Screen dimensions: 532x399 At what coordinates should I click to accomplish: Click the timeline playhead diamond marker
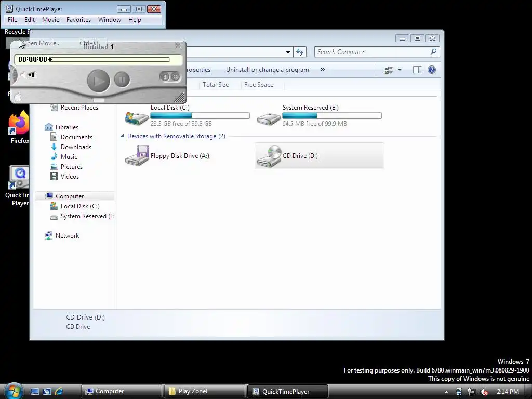coord(50,60)
